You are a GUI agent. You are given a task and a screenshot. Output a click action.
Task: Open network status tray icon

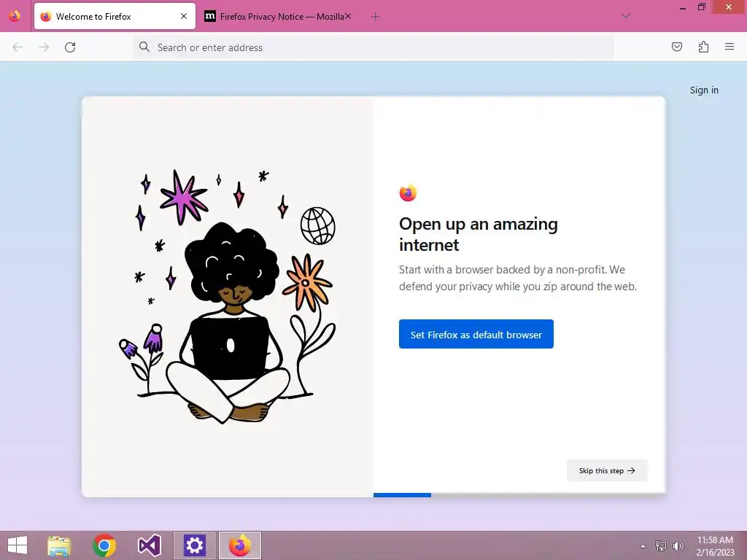pyautogui.click(x=661, y=545)
